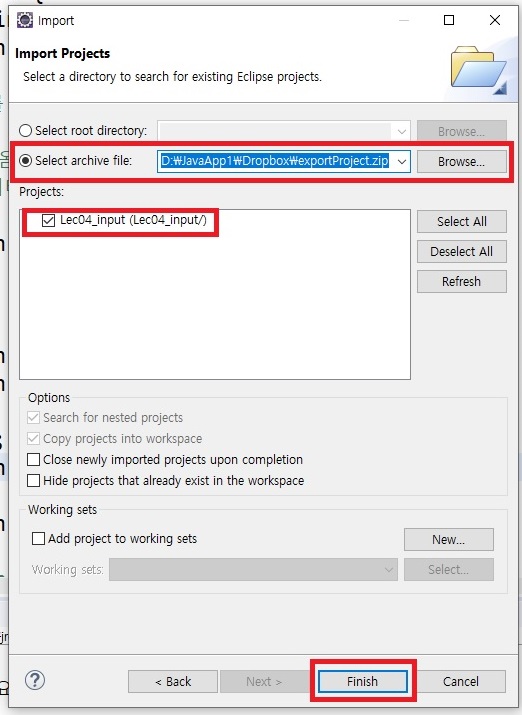Close the Import dialog window
Image resolution: width=522 pixels, height=715 pixels.
[x=495, y=20]
